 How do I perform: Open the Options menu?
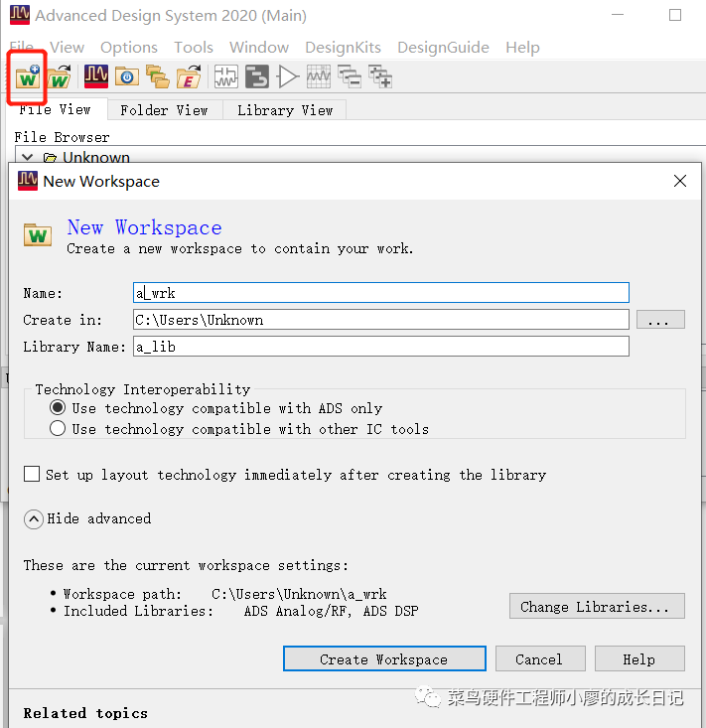coord(128,47)
